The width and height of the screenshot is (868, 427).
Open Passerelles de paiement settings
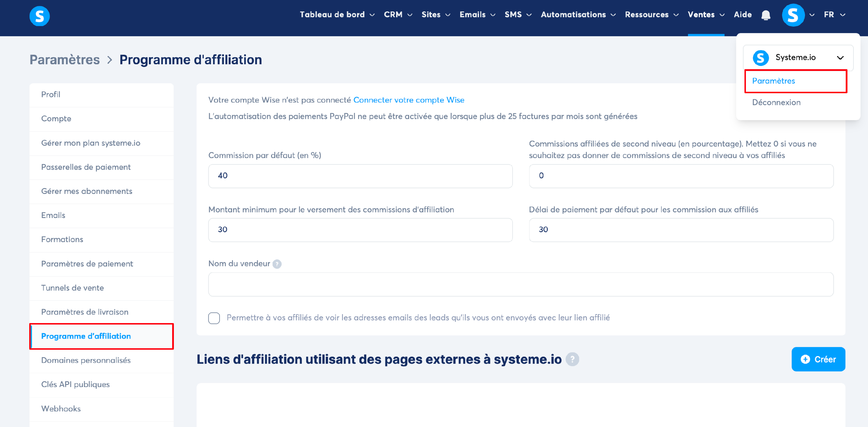click(86, 167)
